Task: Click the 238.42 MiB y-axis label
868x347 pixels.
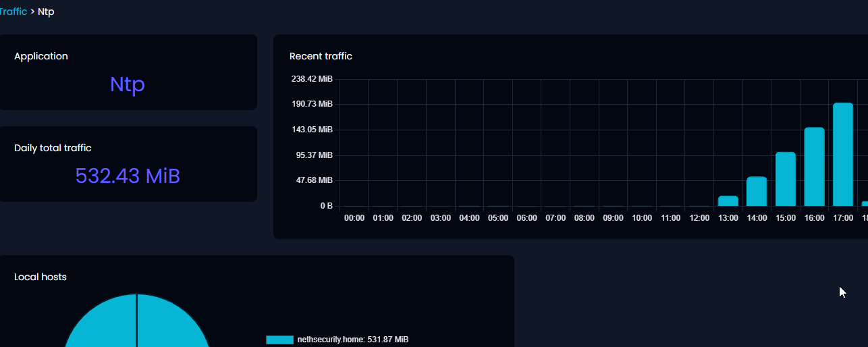Action: tap(312, 79)
